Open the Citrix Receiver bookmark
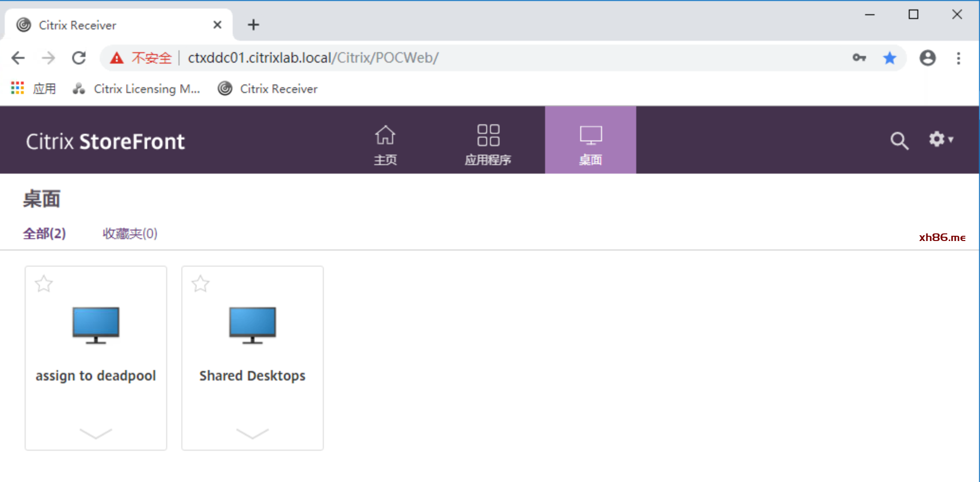 (268, 89)
